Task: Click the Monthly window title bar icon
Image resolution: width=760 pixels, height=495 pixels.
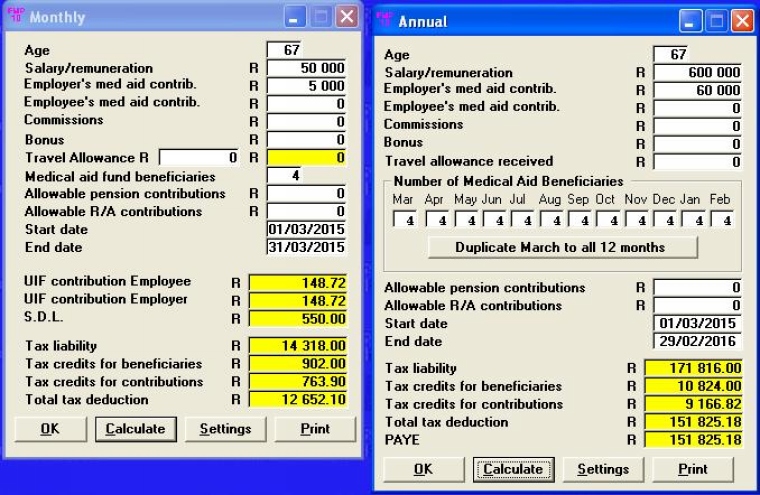Action: pyautogui.click(x=16, y=15)
